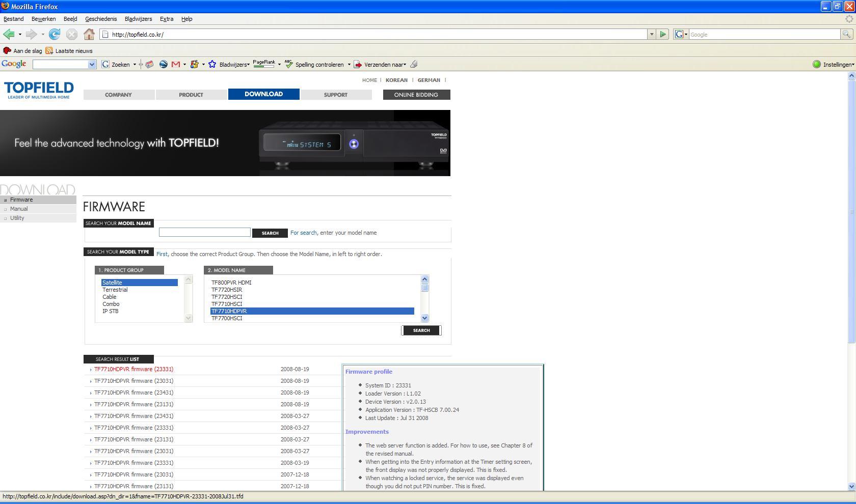Open the Bewerken menu
The width and height of the screenshot is (856, 504).
click(44, 19)
